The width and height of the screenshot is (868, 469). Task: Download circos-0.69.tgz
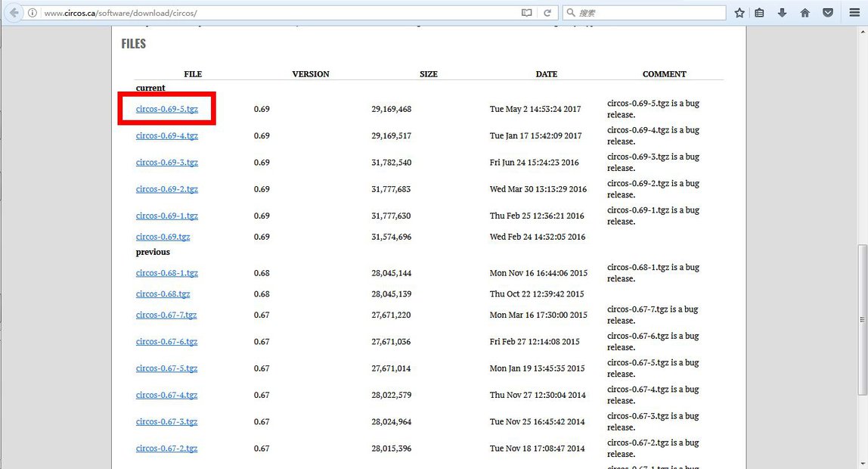(x=163, y=237)
